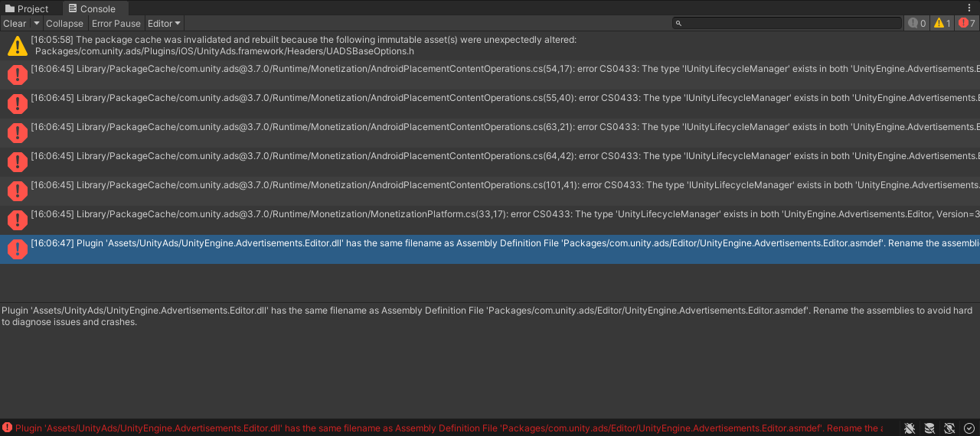Toggle error messages filter showing 7
Viewport: 980px width, 436px height.
pos(967,23)
